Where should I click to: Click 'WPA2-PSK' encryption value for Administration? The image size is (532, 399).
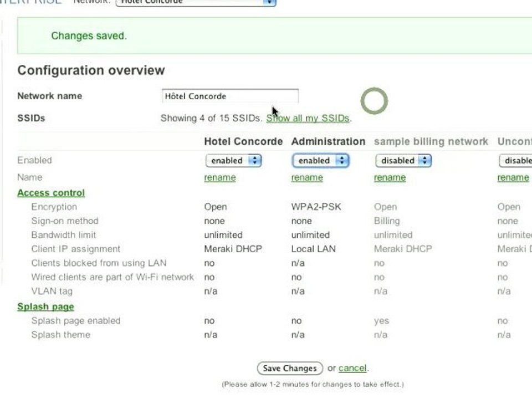click(x=316, y=207)
